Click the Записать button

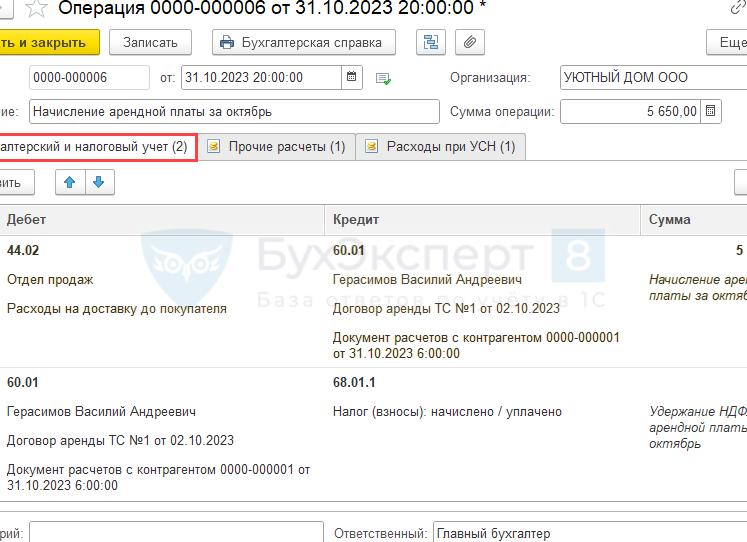(151, 42)
